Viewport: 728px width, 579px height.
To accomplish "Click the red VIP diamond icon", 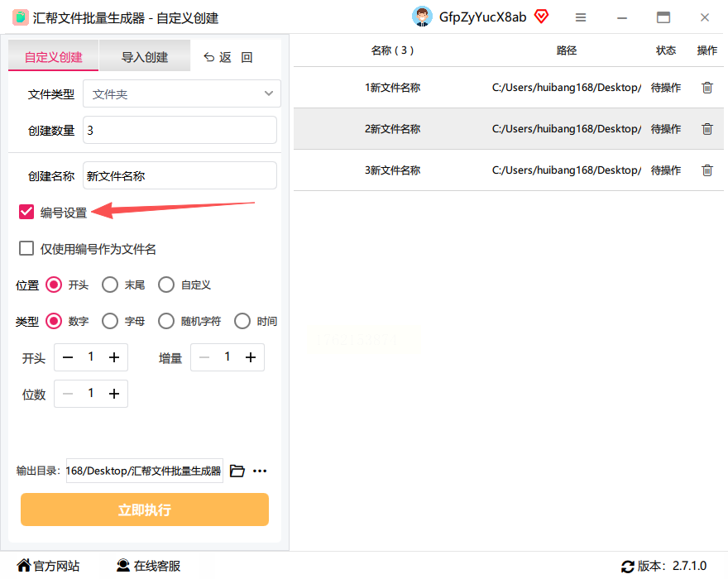I will point(541,17).
